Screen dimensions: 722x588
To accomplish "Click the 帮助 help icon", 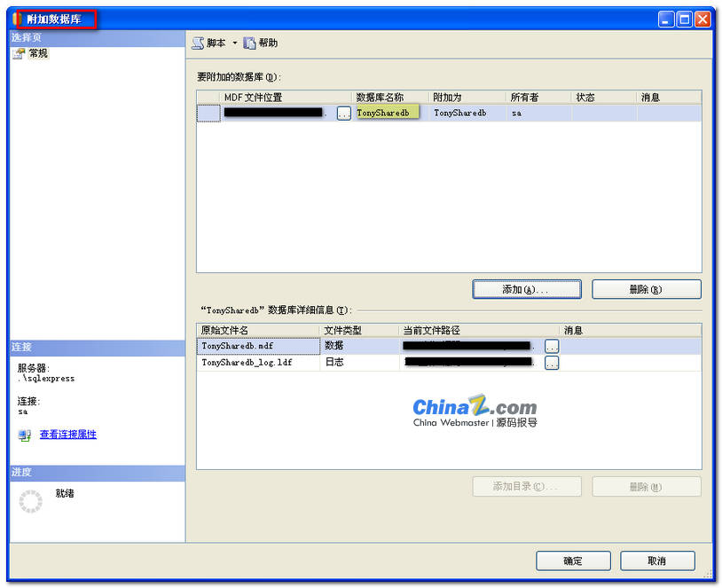I will (249, 43).
